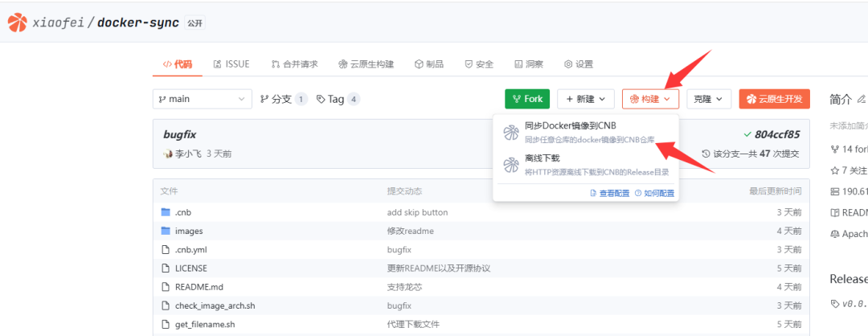Open the docker-sync repository title link

tap(138, 23)
